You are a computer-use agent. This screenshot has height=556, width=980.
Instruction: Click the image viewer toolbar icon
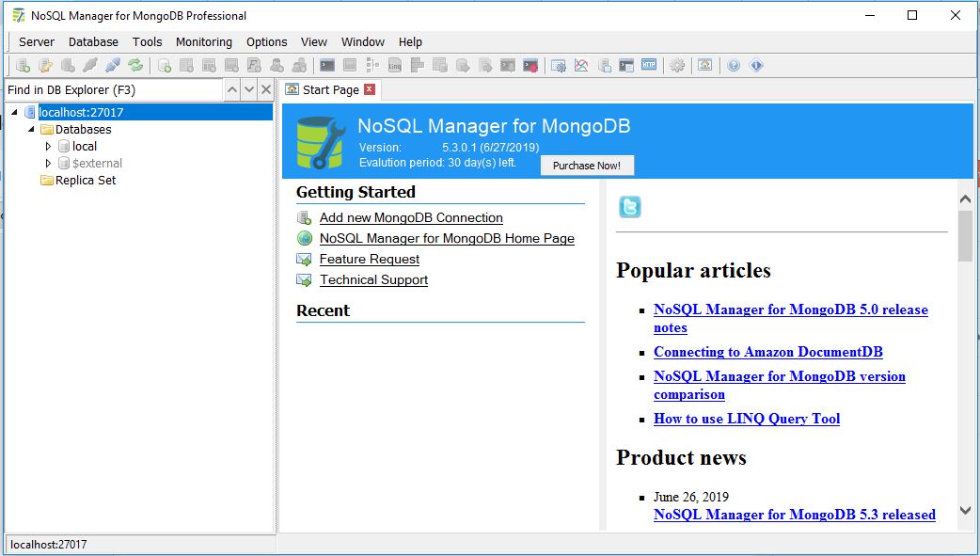point(705,65)
